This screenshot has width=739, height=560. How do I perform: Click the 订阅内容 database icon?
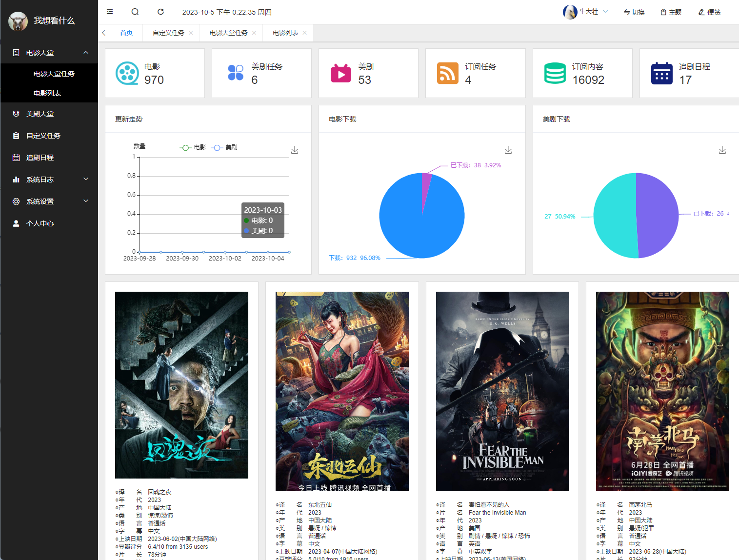pos(555,73)
